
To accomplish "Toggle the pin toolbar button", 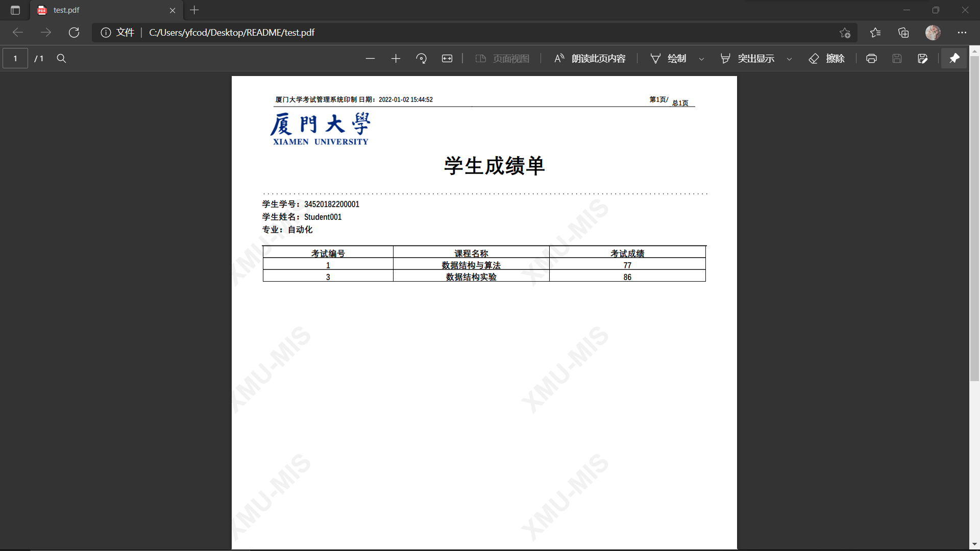I will [x=954, y=59].
